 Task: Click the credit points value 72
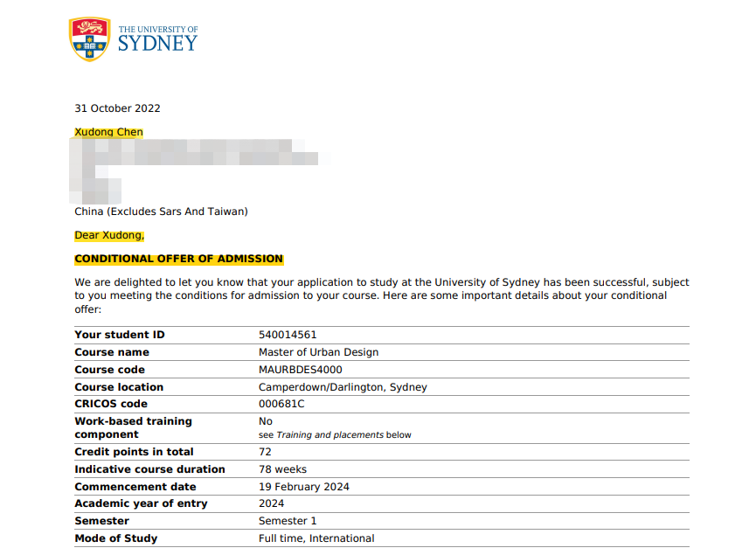click(265, 452)
